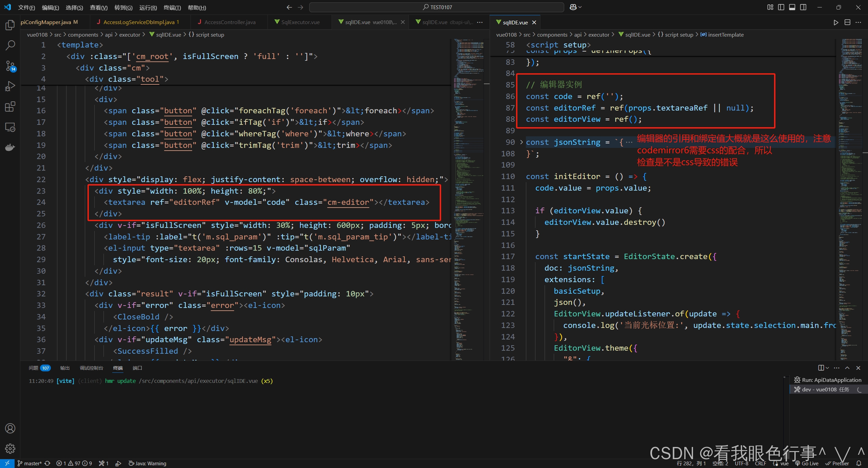Image resolution: width=868 pixels, height=468 pixels.
Task: Collapse the jsonString code fold at line 90
Action: coord(521,142)
